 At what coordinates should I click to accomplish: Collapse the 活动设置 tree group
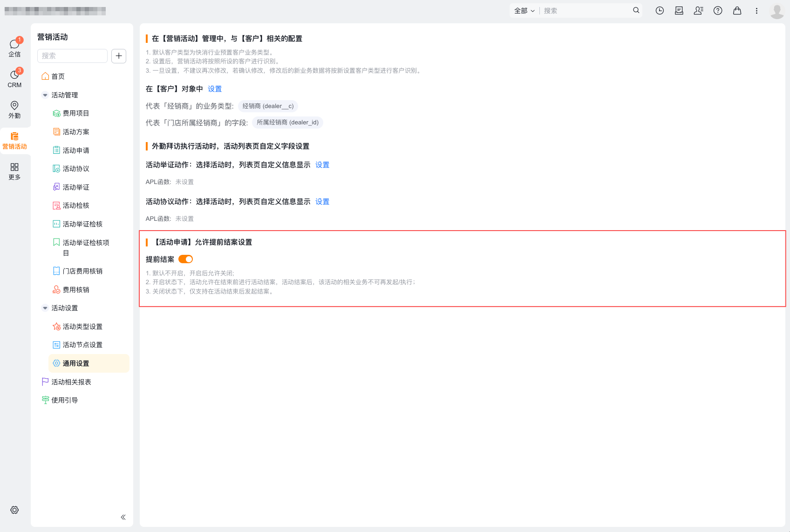(x=45, y=308)
